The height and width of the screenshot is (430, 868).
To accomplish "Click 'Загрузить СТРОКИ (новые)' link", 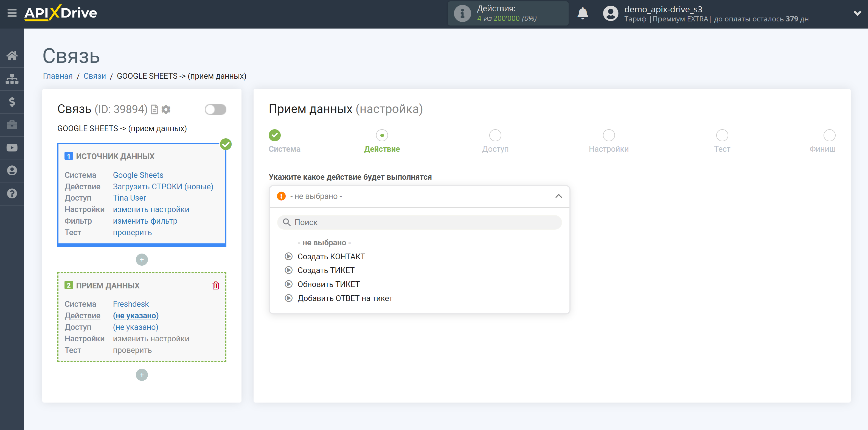I will tap(163, 187).
